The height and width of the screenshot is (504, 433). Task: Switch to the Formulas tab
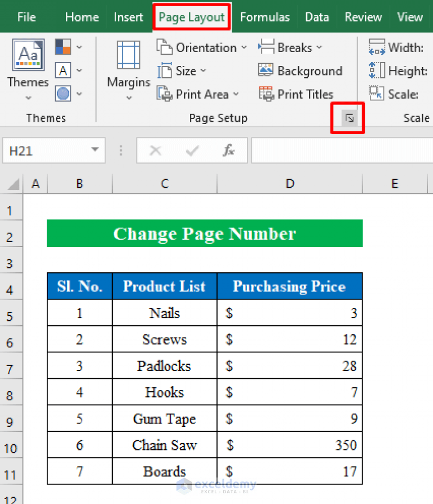click(264, 17)
